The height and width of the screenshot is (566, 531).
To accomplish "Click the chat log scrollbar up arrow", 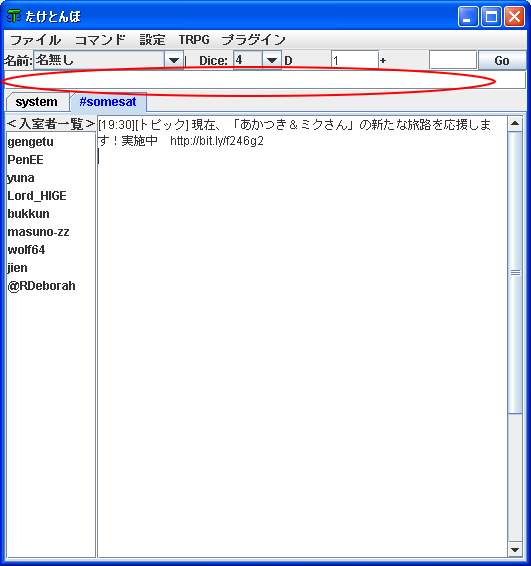I will pos(515,124).
